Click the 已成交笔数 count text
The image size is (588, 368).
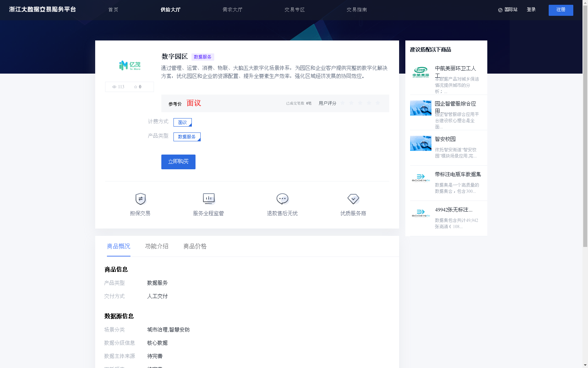point(299,103)
